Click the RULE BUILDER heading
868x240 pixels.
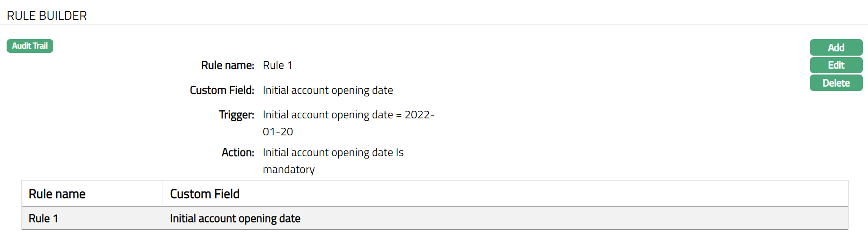click(47, 16)
